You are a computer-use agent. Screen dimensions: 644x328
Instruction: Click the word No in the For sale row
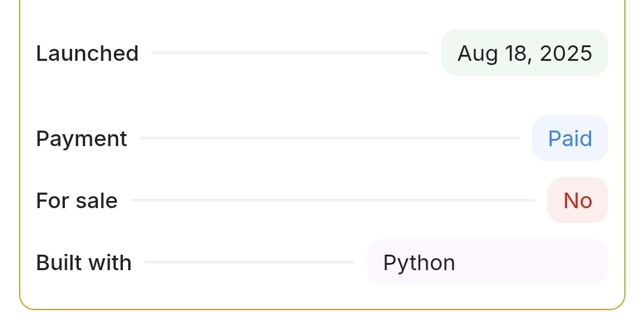[577, 201]
